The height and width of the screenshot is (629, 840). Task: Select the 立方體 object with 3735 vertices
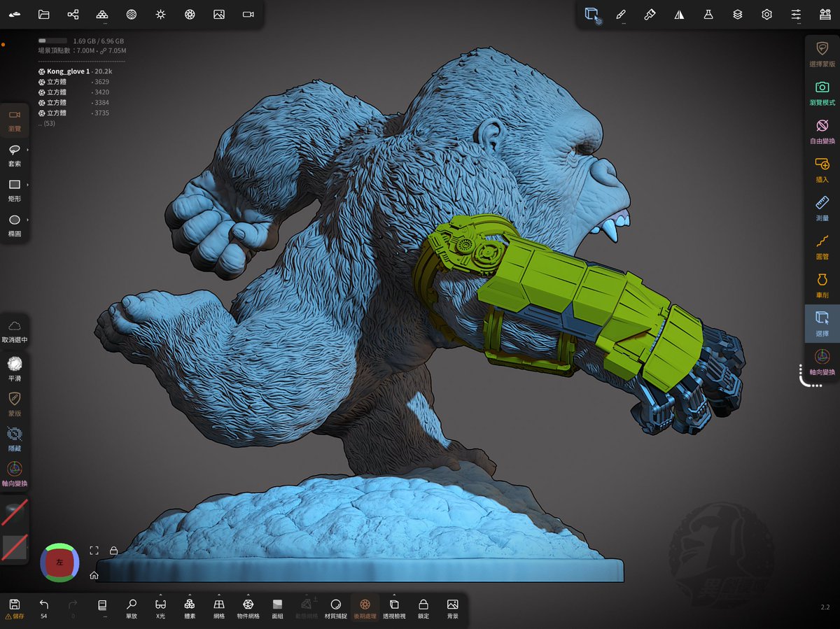pos(74,113)
